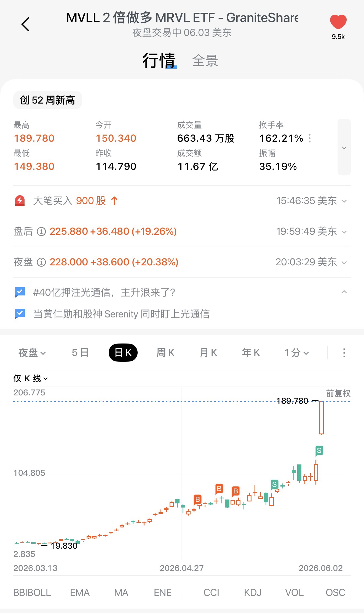Screen dimensions: 364x613
Task: Tap the red lightning large-order icon
Action: (20, 201)
